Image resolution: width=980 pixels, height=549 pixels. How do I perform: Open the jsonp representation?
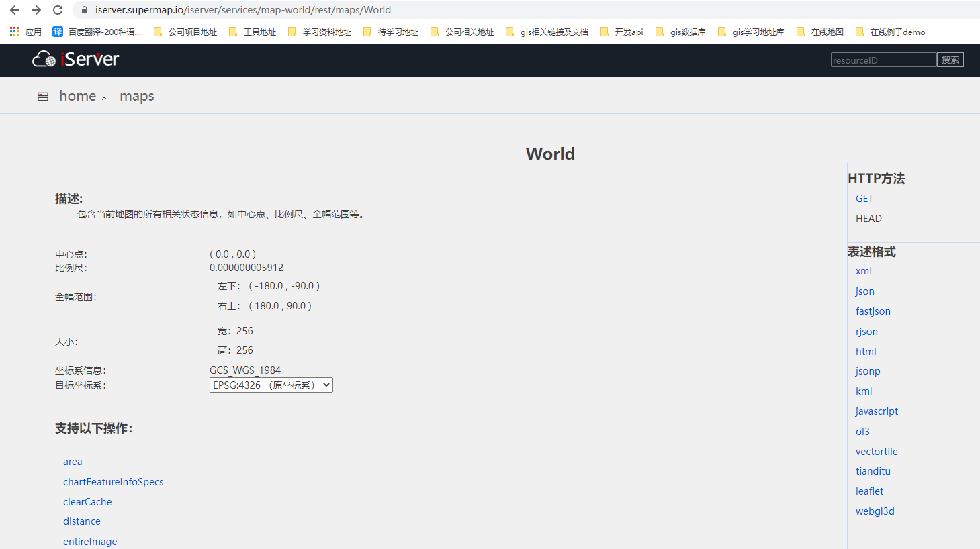tap(868, 371)
